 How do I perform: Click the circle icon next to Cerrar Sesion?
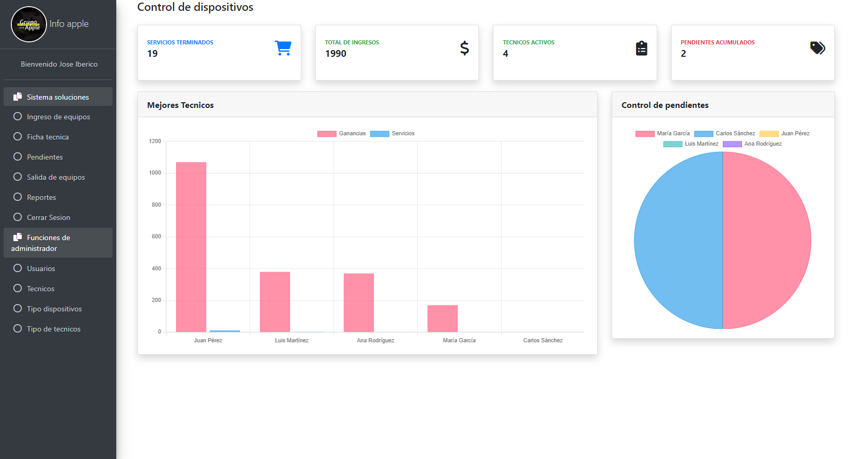(18, 217)
